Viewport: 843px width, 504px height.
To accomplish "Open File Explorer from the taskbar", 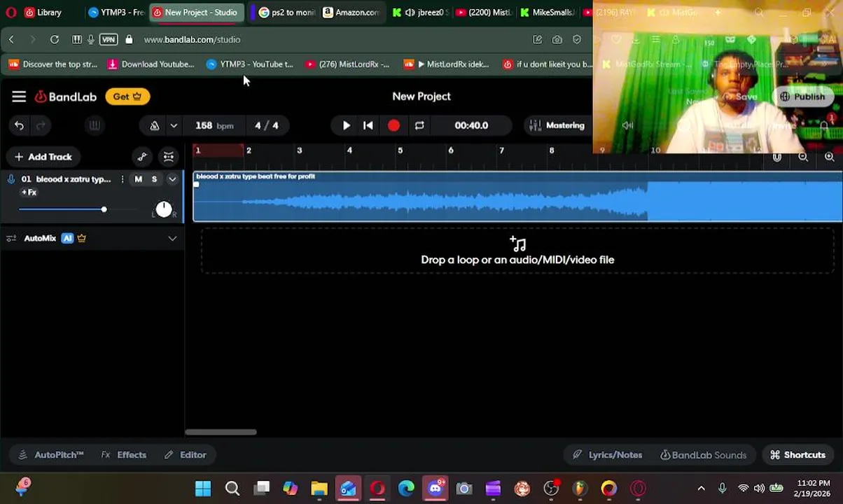I will [319, 489].
